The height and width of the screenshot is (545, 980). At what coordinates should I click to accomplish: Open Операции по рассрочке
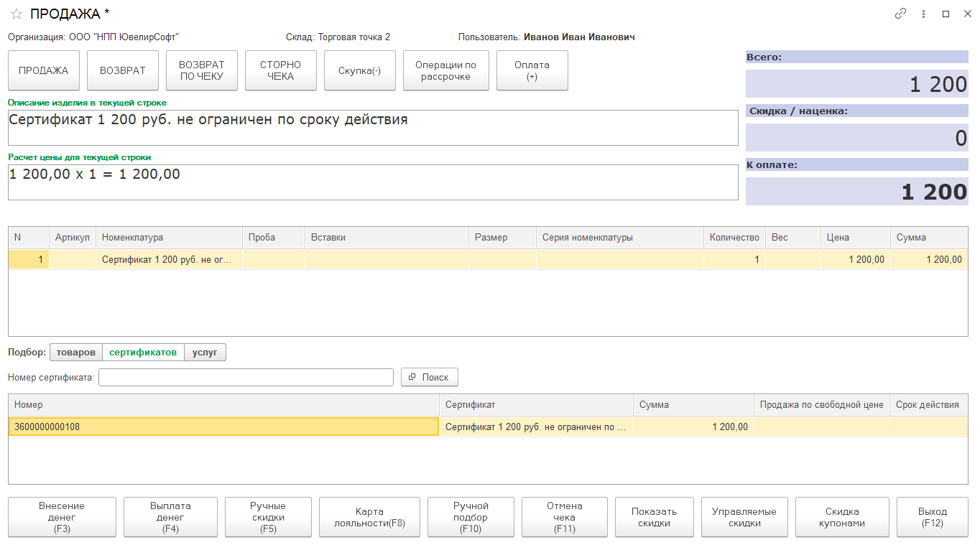tap(446, 70)
